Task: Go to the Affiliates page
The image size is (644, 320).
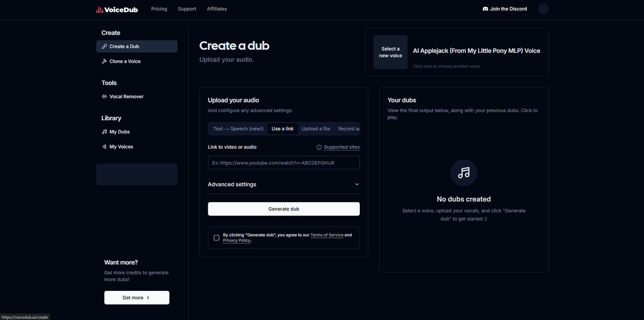Action: [217, 9]
